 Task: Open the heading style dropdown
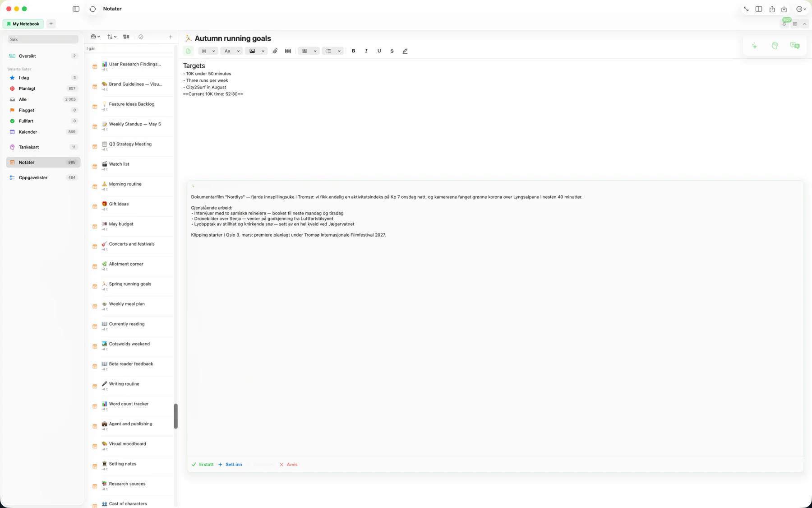coord(208,51)
